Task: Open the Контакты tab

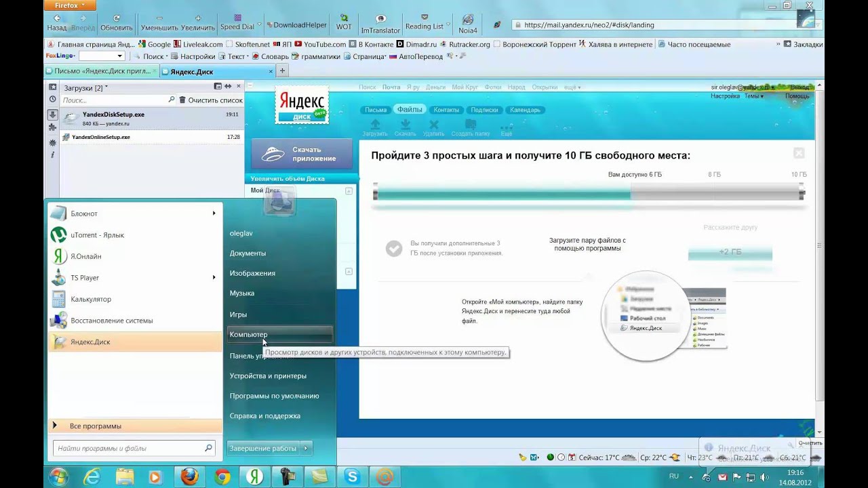Action: point(446,110)
